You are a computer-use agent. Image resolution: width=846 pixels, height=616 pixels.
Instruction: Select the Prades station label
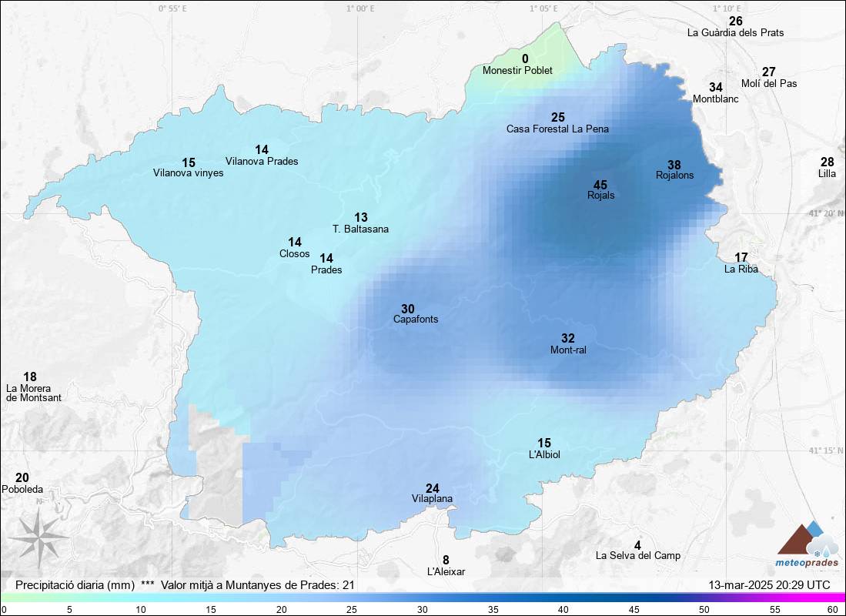click(x=326, y=270)
